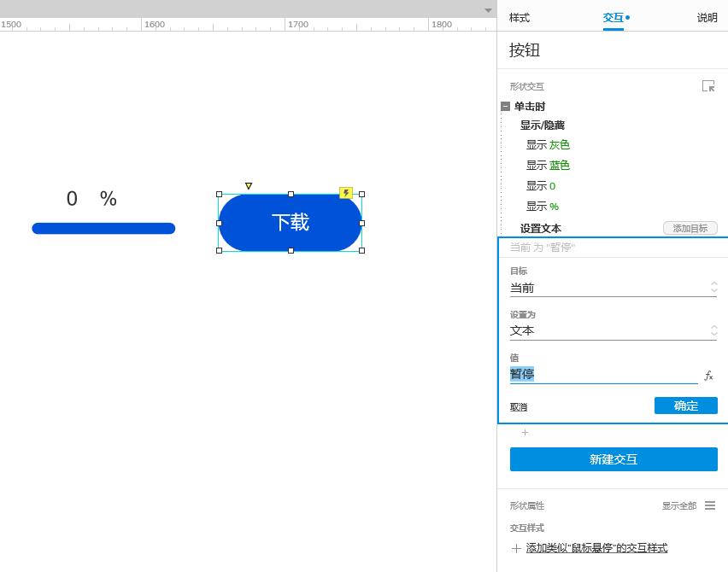Viewport: 728px width, 572px height.
Task: Select the 显示 0 action row
Action: pyautogui.click(x=541, y=186)
